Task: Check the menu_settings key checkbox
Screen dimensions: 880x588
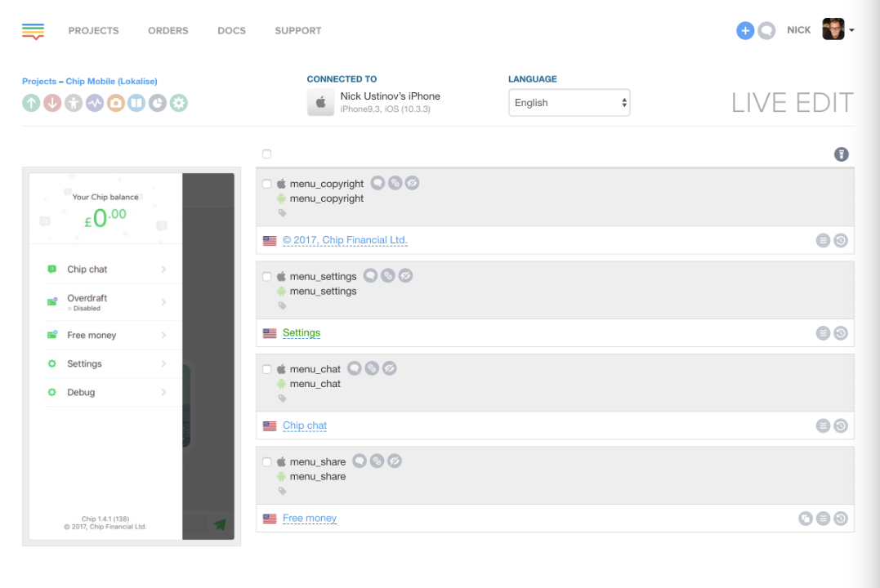Action: [266, 276]
